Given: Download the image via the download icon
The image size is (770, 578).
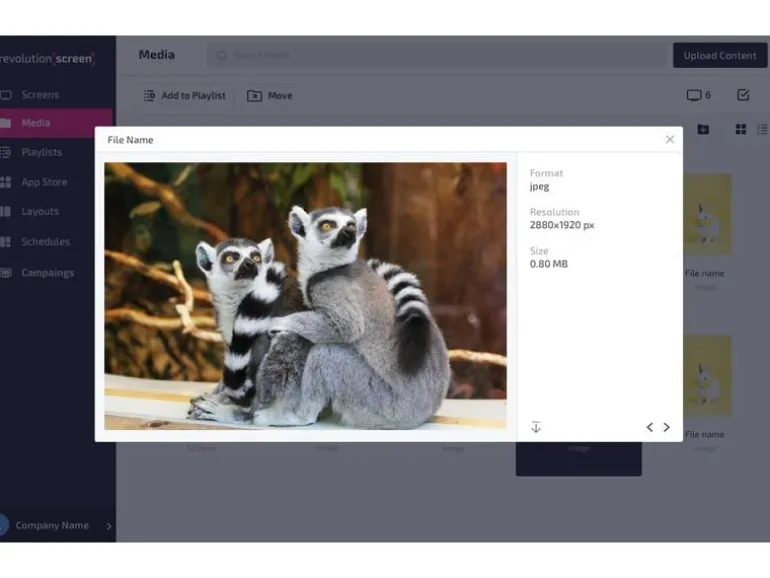Looking at the screenshot, I should (536, 427).
